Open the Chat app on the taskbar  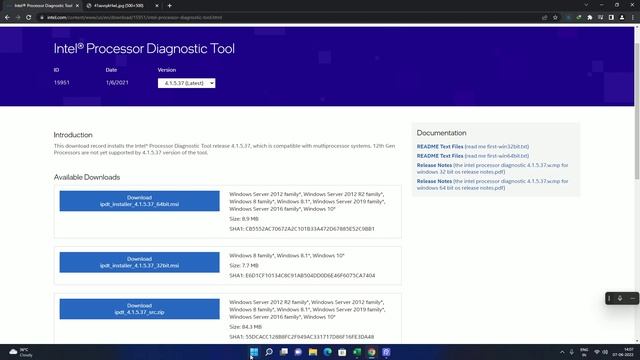click(298, 352)
